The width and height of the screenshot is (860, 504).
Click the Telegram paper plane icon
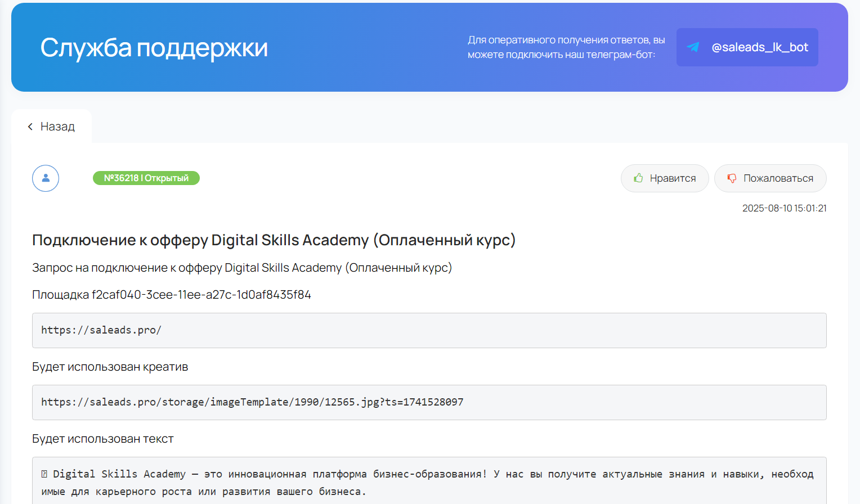pyautogui.click(x=693, y=47)
